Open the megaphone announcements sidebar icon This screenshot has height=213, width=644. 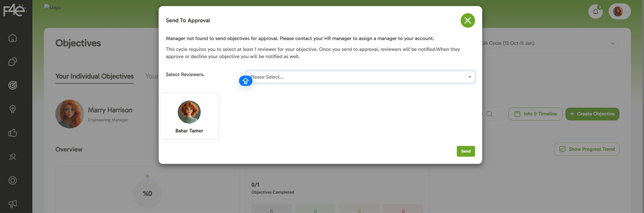(13, 204)
